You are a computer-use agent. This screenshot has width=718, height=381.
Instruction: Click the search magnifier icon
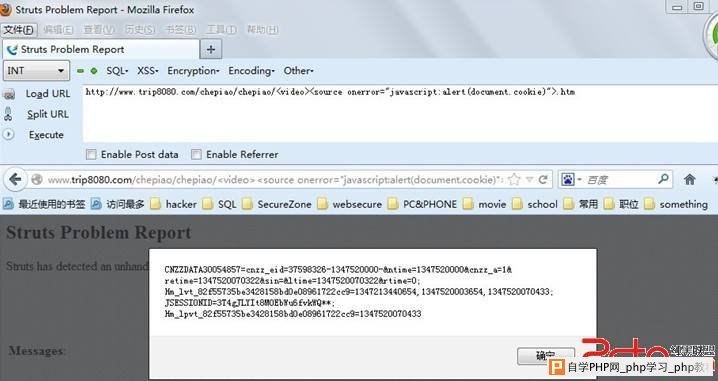(x=663, y=179)
